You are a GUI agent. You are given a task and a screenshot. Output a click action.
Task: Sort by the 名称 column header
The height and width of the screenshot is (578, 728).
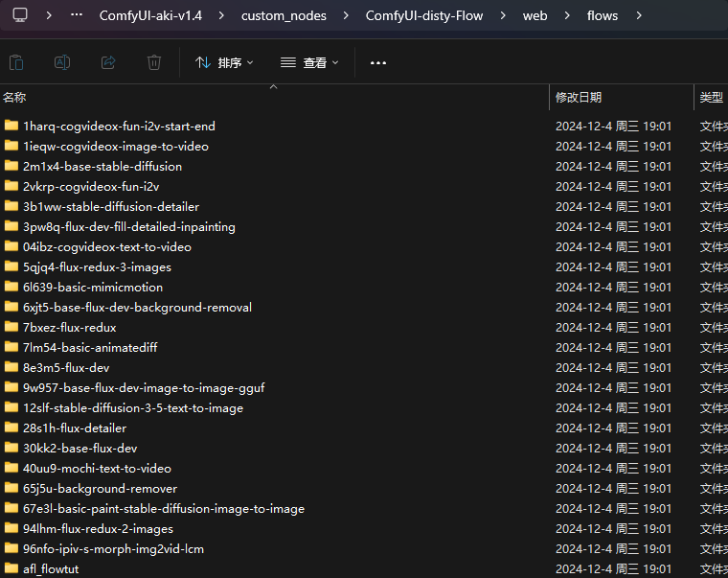pos(14,98)
